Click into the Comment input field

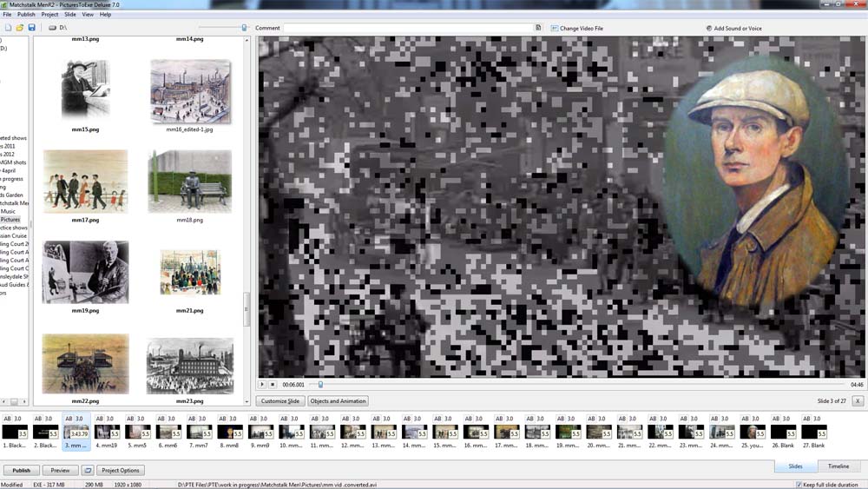click(409, 28)
